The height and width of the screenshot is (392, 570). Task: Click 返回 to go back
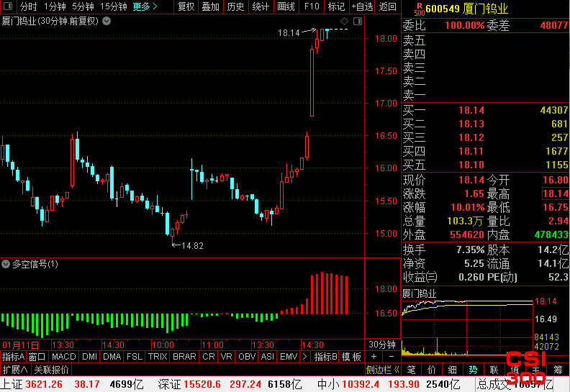(387, 6)
